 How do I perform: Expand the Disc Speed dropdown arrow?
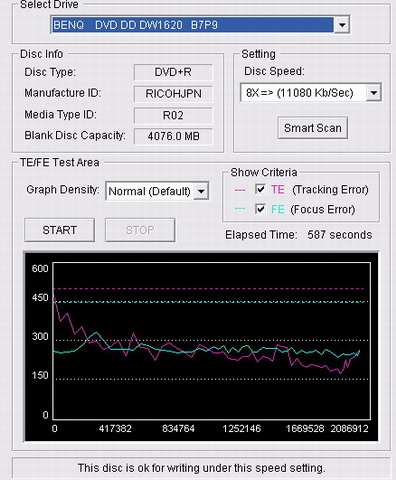(x=374, y=93)
